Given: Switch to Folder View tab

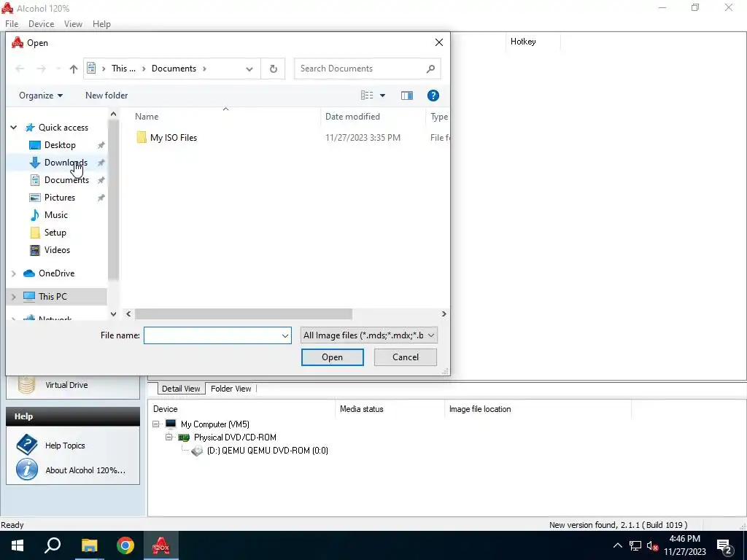Looking at the screenshot, I should 231,389.
